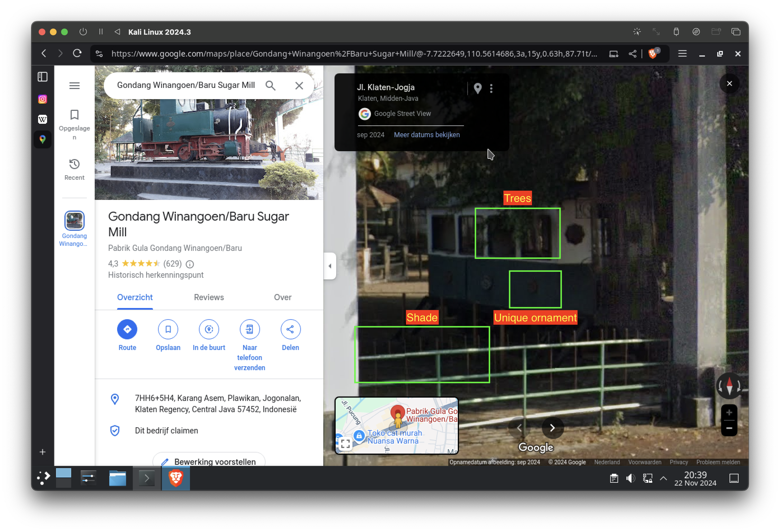780x532 pixels.
Task: Close Street View with the X button
Action: point(730,83)
